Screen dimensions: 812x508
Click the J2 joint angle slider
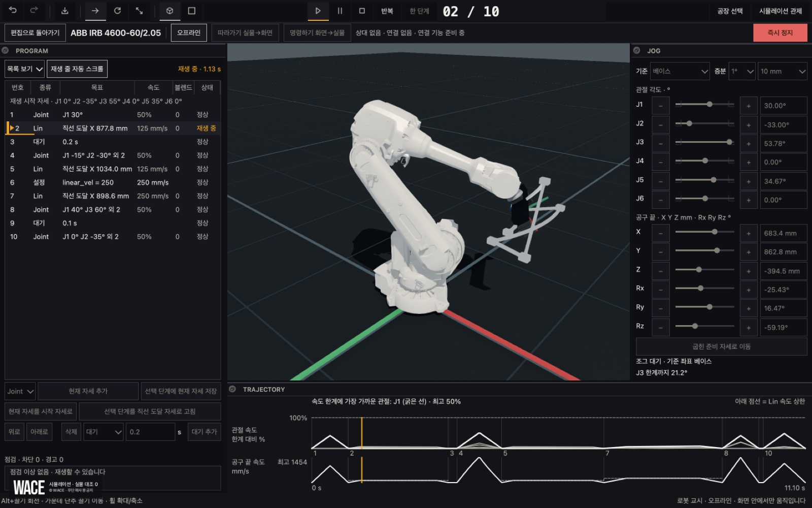point(704,123)
